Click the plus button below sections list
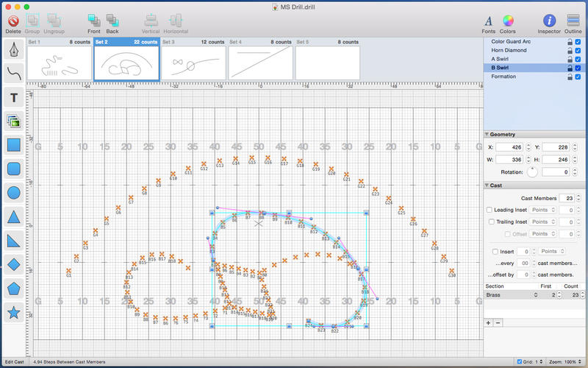Viewport: 588px width, 368px height. tap(489, 323)
